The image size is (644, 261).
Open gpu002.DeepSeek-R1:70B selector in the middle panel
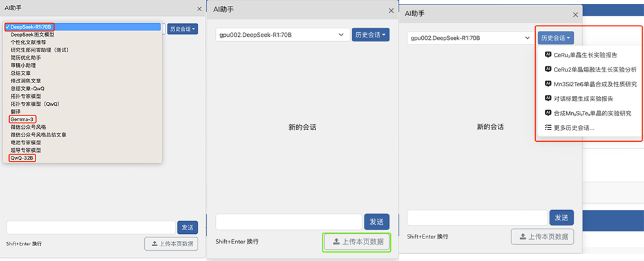click(x=283, y=35)
